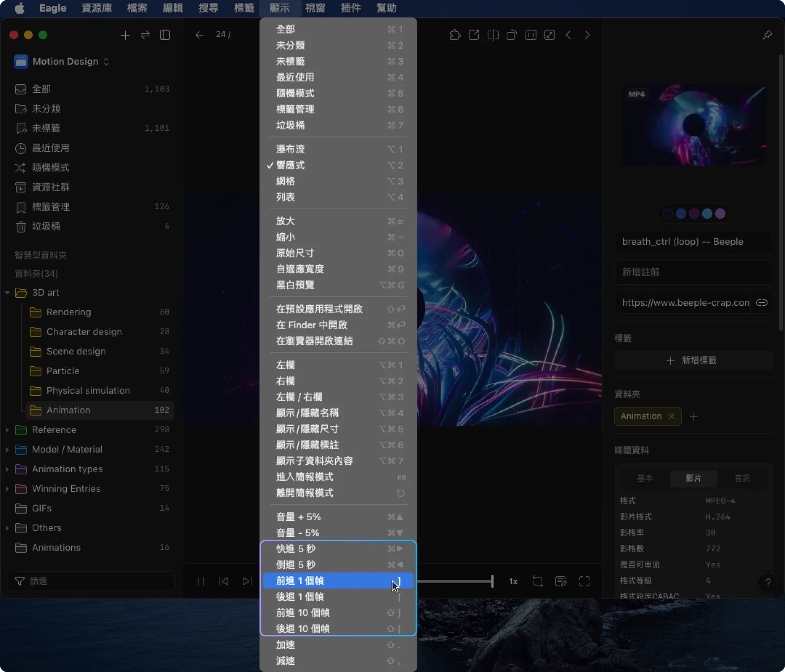Expand the Winning Entries folder

pos(7,488)
